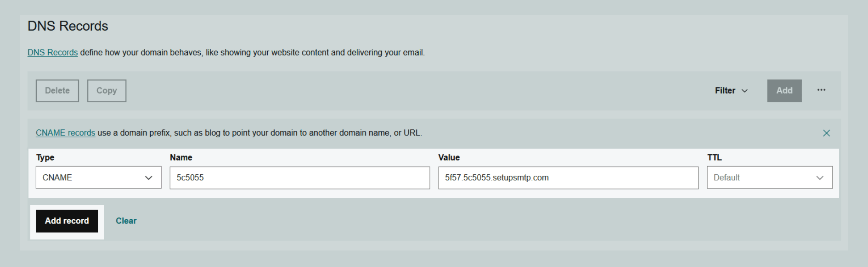The width and height of the screenshot is (868, 267).
Task: Expand the TTL dropdown showing Default
Action: coord(769,178)
